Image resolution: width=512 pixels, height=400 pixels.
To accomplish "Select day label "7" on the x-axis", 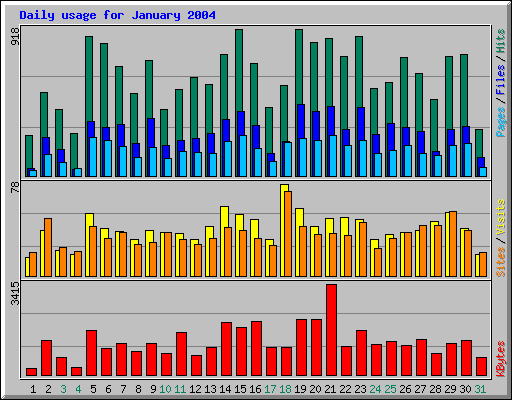I will 123,389.
